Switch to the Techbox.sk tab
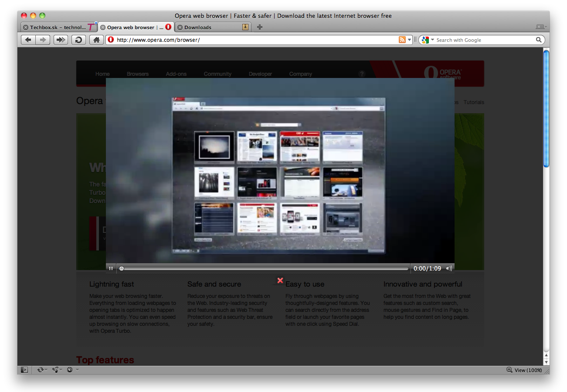 [59, 27]
